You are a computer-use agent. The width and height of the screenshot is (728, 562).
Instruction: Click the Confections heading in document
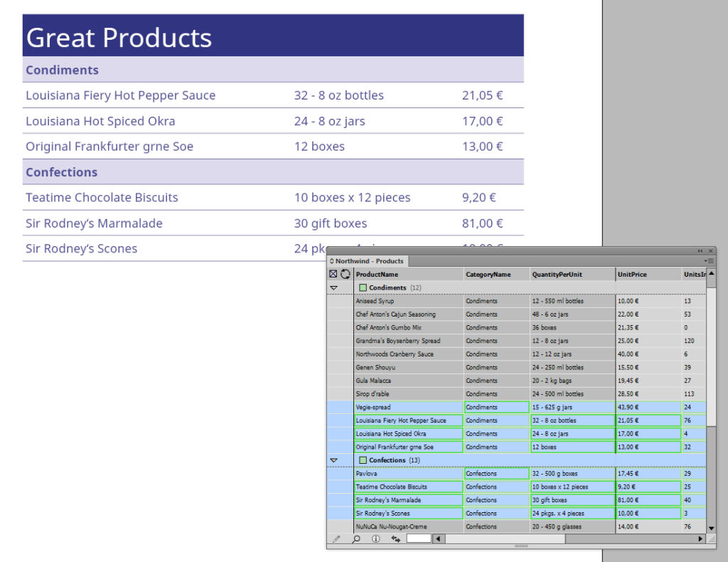62,172
